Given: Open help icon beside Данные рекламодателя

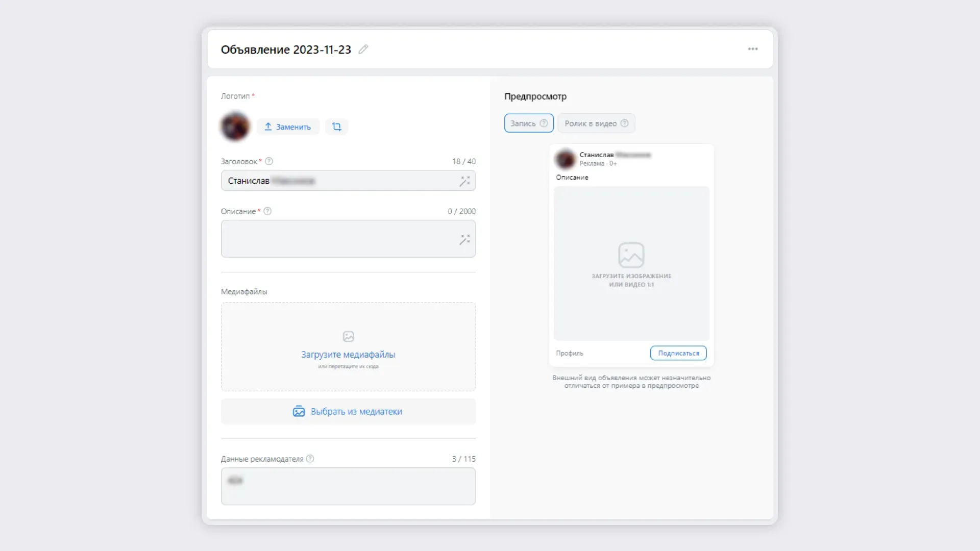Looking at the screenshot, I should [x=310, y=459].
